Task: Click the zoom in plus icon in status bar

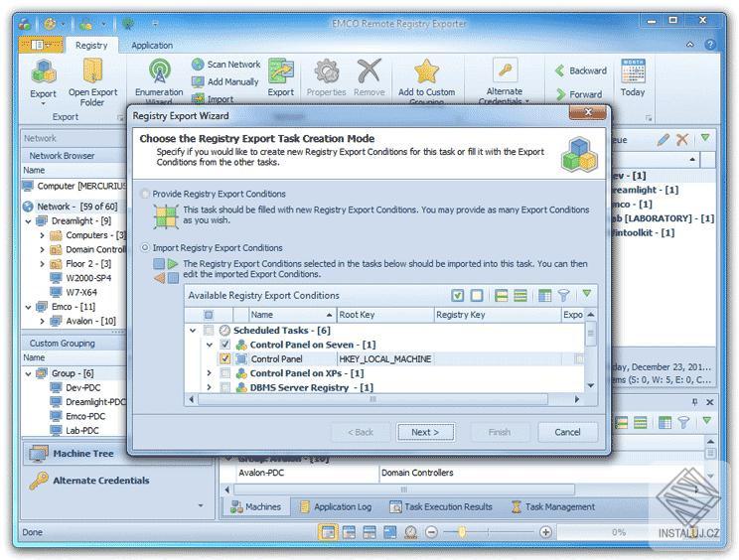Action: [545, 532]
